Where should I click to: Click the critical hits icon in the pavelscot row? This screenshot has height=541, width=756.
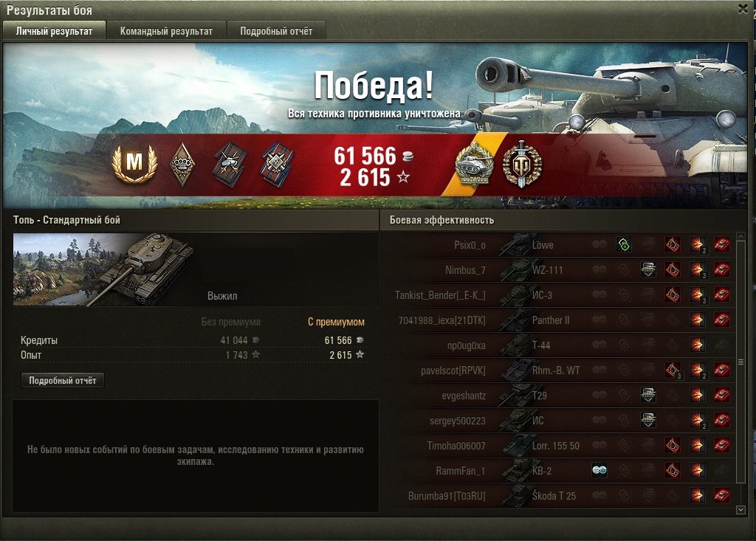pyautogui.click(x=673, y=370)
